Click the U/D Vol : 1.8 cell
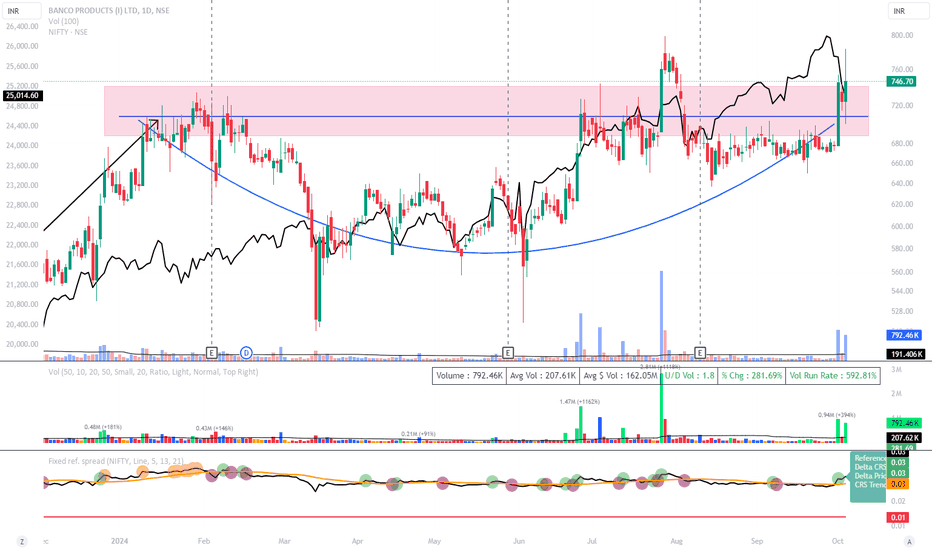This screenshot has height=550, width=932. [689, 376]
